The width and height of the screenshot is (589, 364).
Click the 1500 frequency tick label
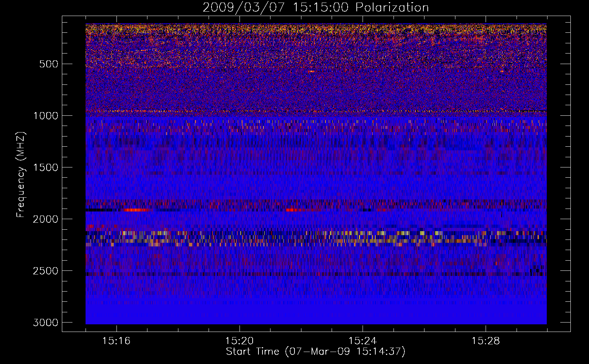pyautogui.click(x=46, y=167)
